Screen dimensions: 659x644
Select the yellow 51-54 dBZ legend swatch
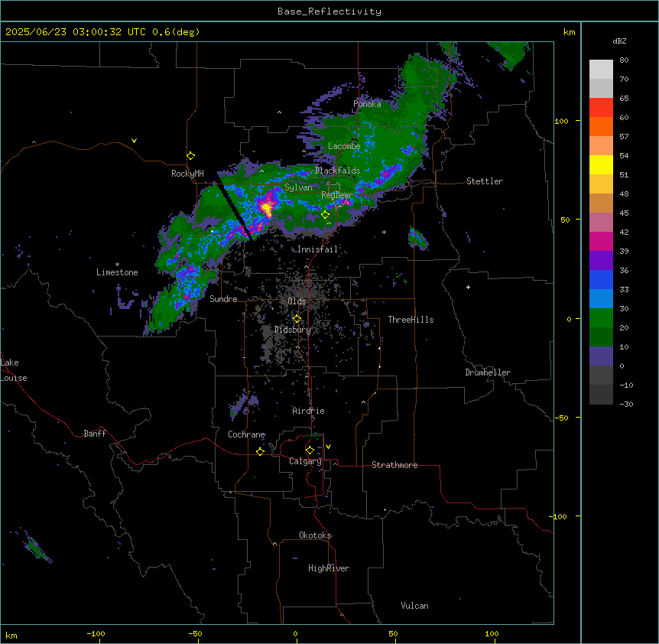(601, 164)
